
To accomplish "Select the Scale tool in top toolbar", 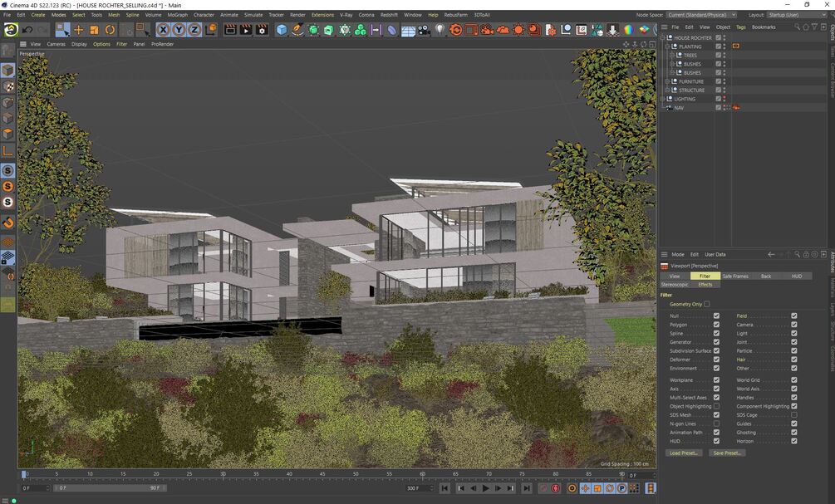I will pyautogui.click(x=94, y=30).
